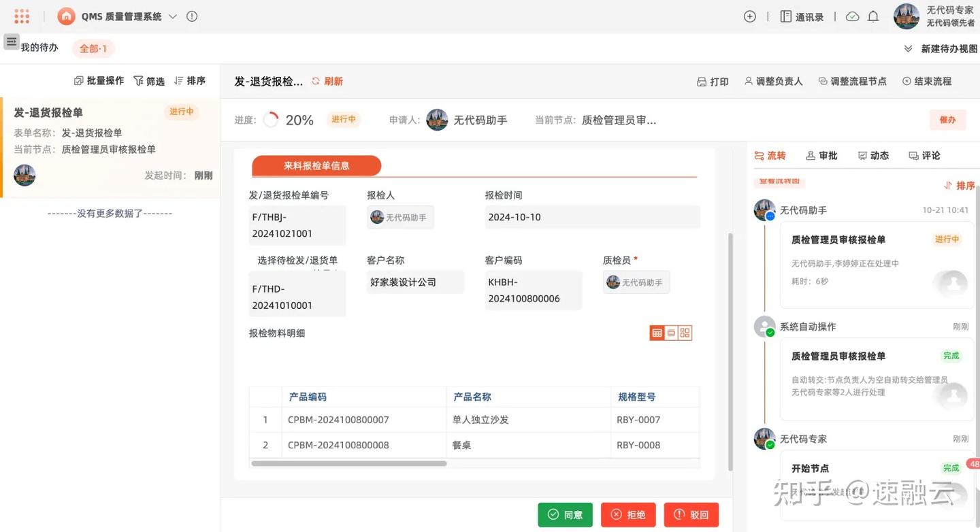This screenshot has height=532, width=980.
Task: Open the 通讯录 address book
Action: tap(802, 15)
